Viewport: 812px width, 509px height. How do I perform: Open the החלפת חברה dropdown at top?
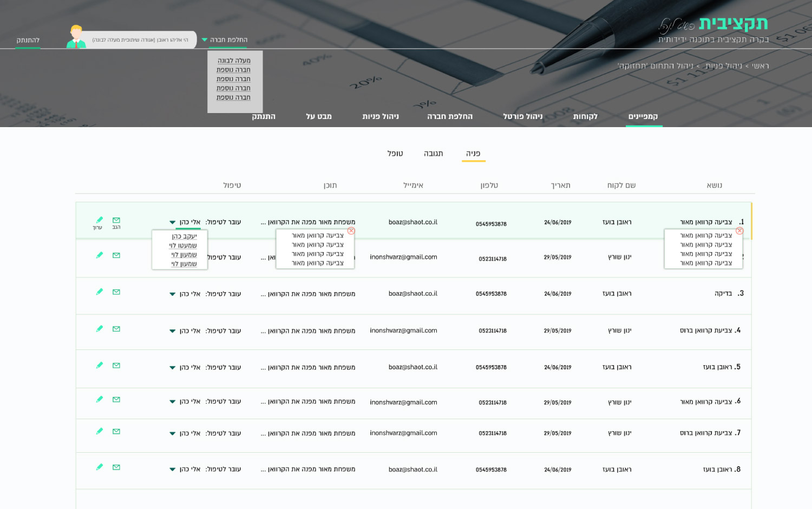pos(225,39)
